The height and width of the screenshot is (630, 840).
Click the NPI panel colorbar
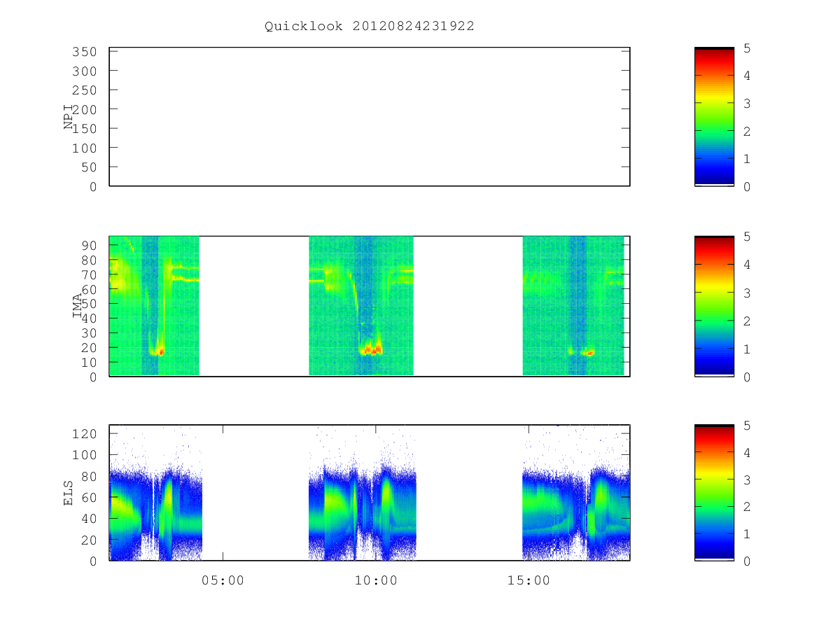(714, 117)
